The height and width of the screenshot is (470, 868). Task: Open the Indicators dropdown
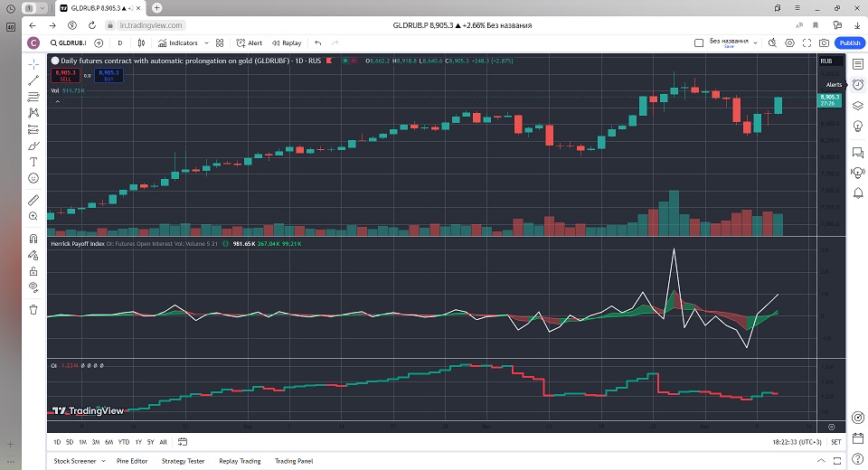(183, 42)
